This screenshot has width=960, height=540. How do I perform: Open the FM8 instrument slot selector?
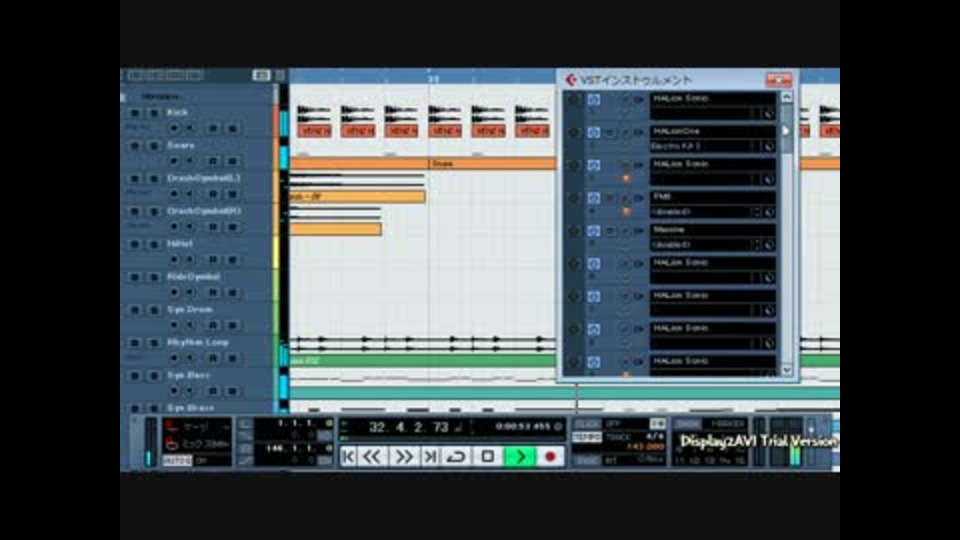pos(713,197)
